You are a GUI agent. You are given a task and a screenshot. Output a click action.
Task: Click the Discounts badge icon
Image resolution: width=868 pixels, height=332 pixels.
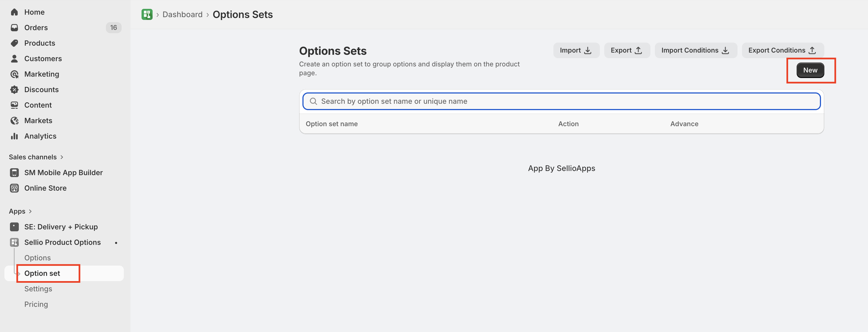(x=14, y=90)
